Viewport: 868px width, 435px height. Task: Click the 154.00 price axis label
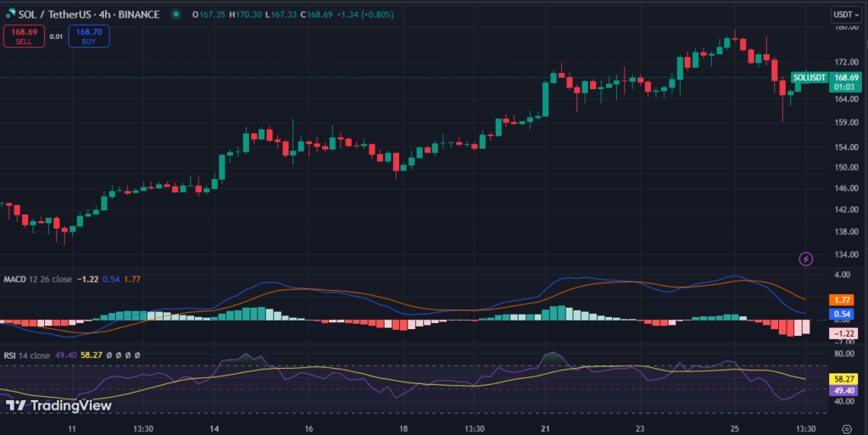(847, 148)
